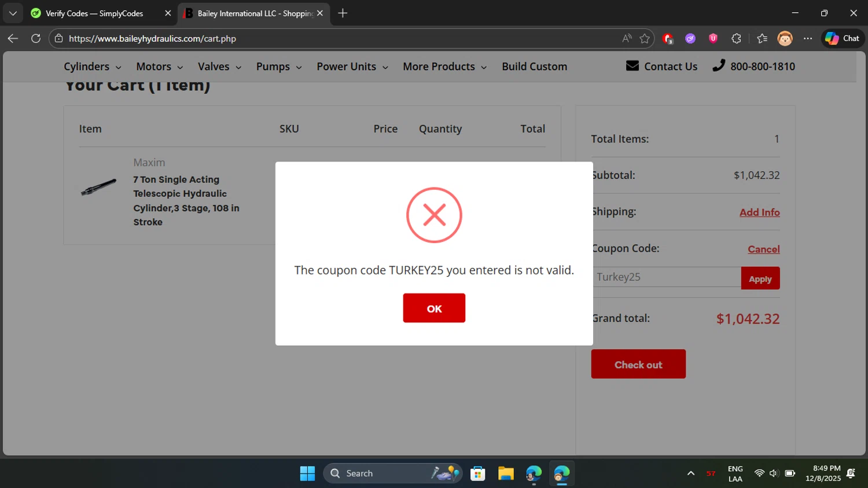Click the telescopic cylinder product thumbnail
This screenshot has width=868, height=488.
pos(99,187)
